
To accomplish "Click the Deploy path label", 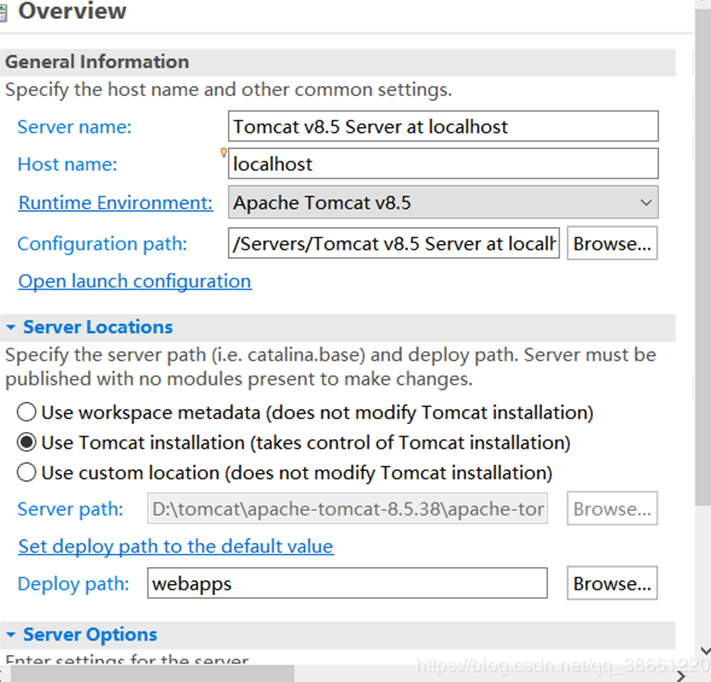I will (x=73, y=584).
